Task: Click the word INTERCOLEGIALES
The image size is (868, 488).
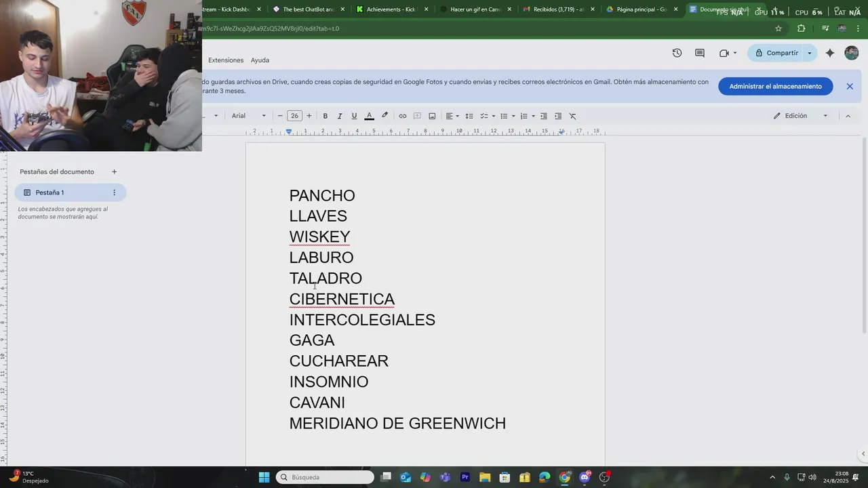Action: (362, 319)
